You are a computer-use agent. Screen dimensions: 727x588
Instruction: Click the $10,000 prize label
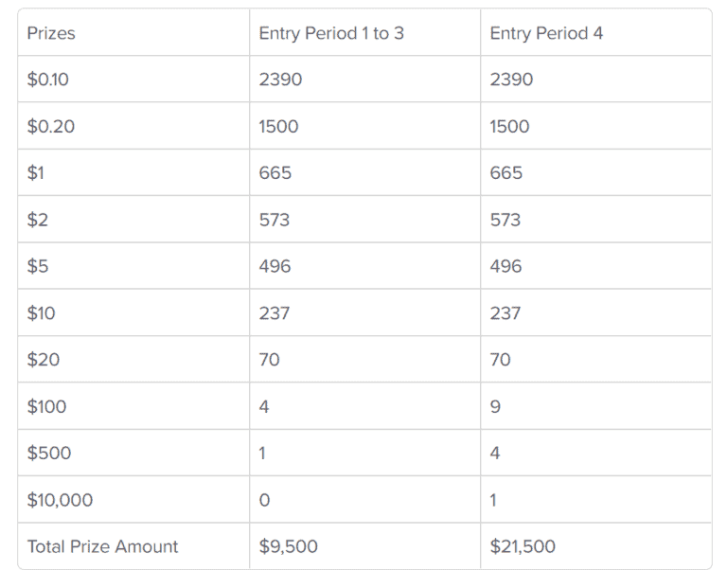(x=60, y=500)
